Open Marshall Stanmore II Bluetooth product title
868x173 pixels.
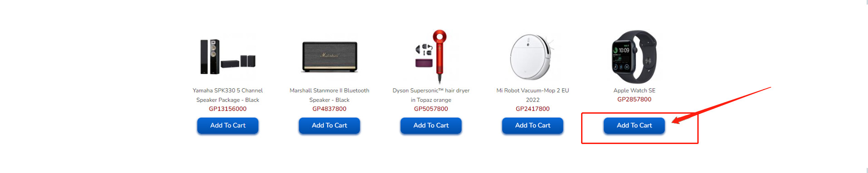pos(330,95)
